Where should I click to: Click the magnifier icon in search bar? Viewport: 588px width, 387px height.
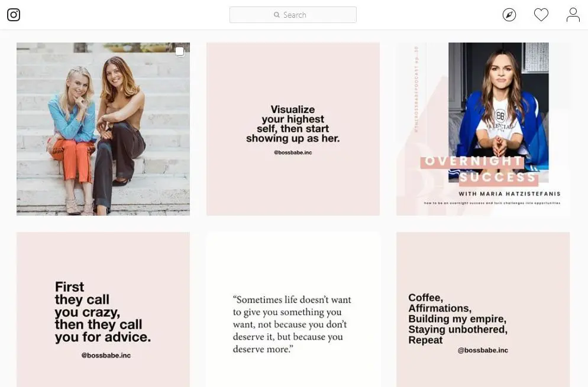coord(277,15)
